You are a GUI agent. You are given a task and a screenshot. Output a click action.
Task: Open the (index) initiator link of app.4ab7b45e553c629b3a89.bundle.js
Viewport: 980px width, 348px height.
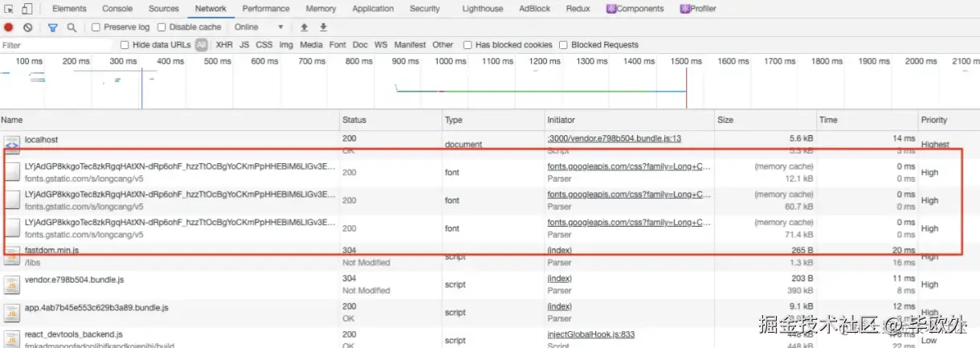[559, 307]
